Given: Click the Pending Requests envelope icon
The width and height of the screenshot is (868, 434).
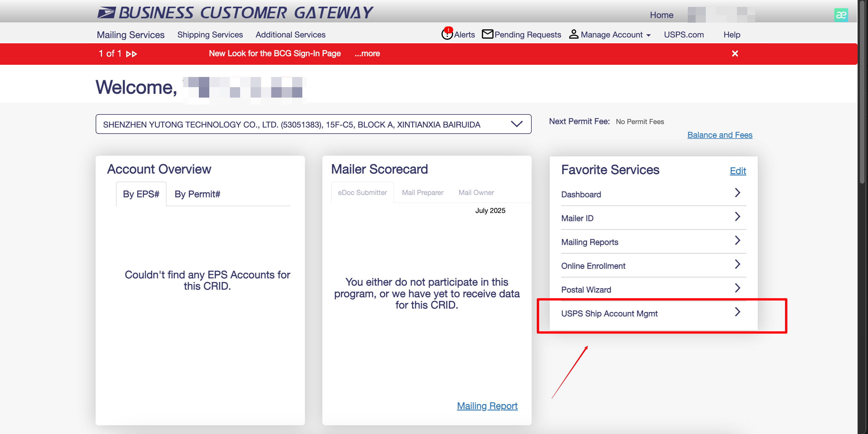Looking at the screenshot, I should 487,34.
